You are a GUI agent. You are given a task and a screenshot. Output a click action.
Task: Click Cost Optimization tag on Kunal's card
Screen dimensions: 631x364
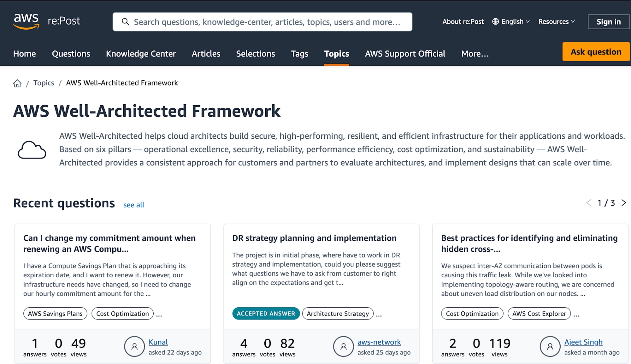[x=122, y=314]
